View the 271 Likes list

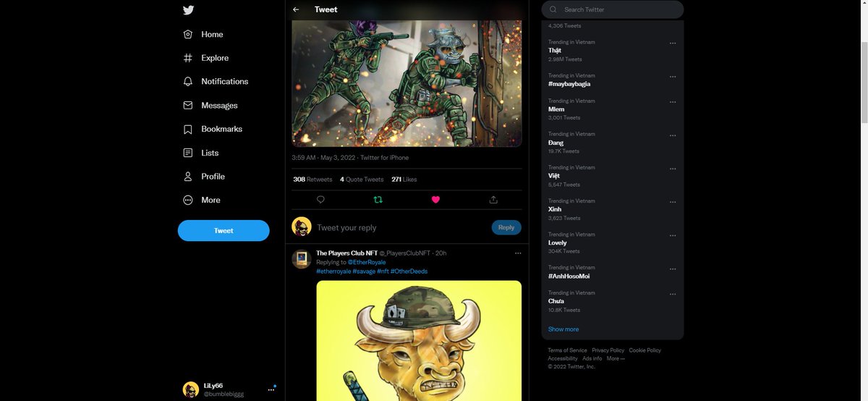[404, 180]
